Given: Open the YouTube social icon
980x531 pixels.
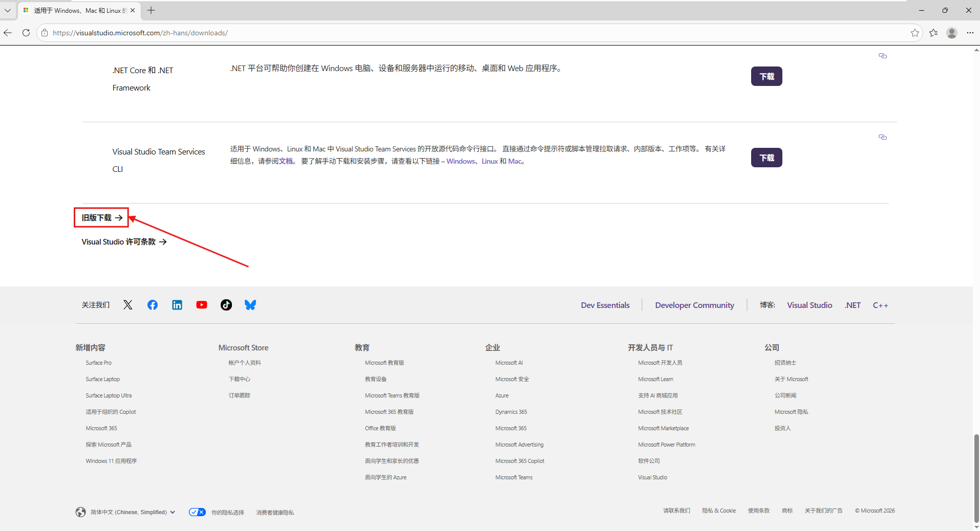Looking at the screenshot, I should 202,305.
